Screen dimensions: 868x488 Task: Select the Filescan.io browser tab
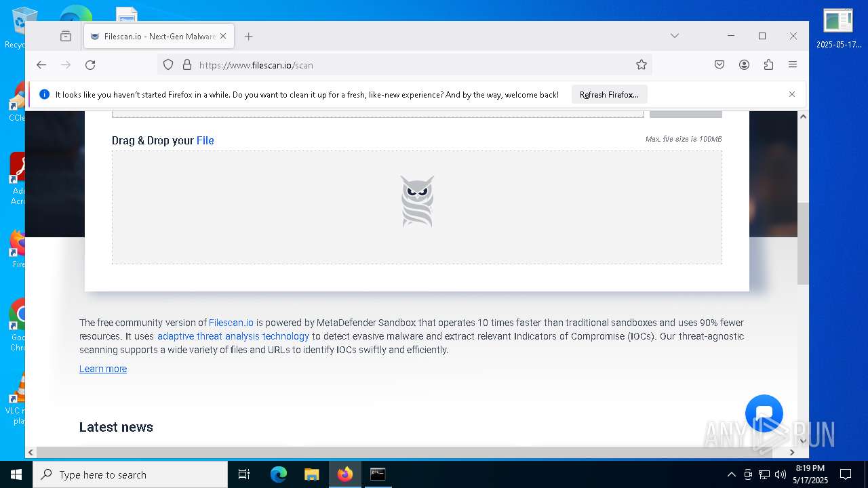[x=159, y=37]
